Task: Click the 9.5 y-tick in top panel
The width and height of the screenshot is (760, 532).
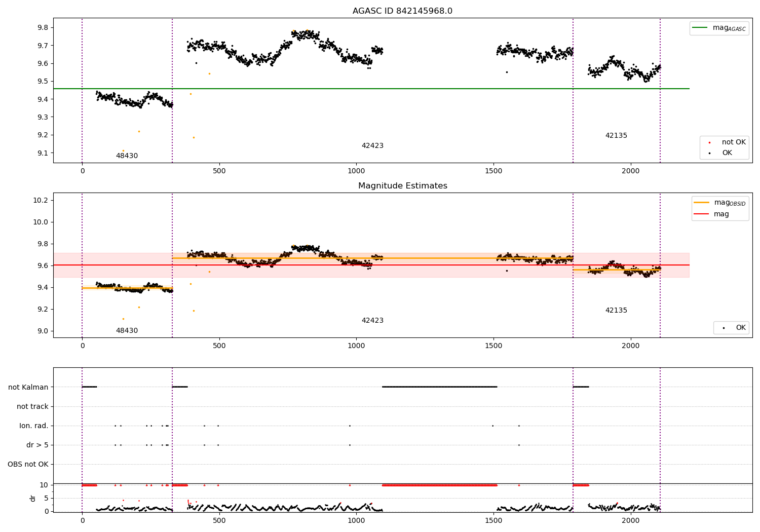Action: [x=43, y=81]
